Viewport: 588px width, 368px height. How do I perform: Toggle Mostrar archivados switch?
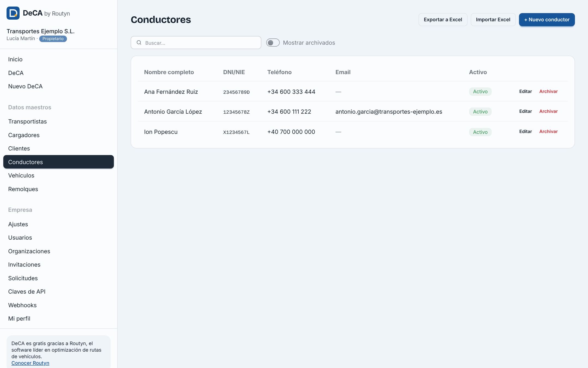[273, 43]
